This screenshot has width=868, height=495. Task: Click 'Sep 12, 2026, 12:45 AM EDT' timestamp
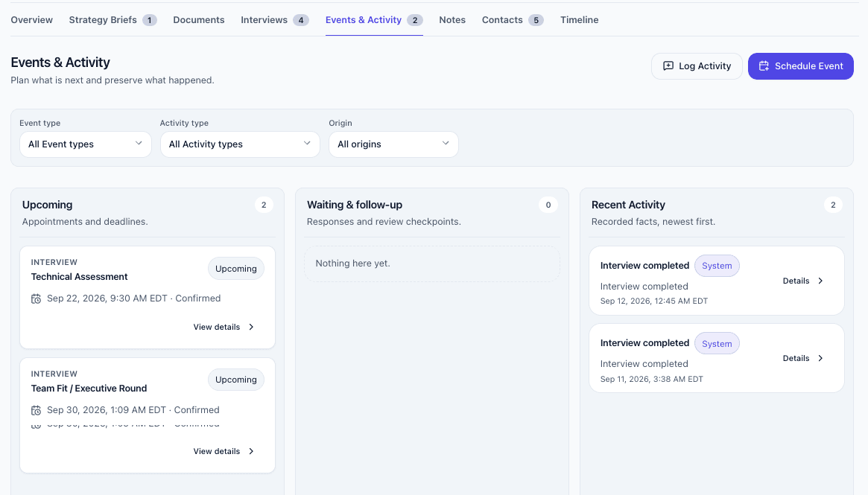pyautogui.click(x=653, y=301)
